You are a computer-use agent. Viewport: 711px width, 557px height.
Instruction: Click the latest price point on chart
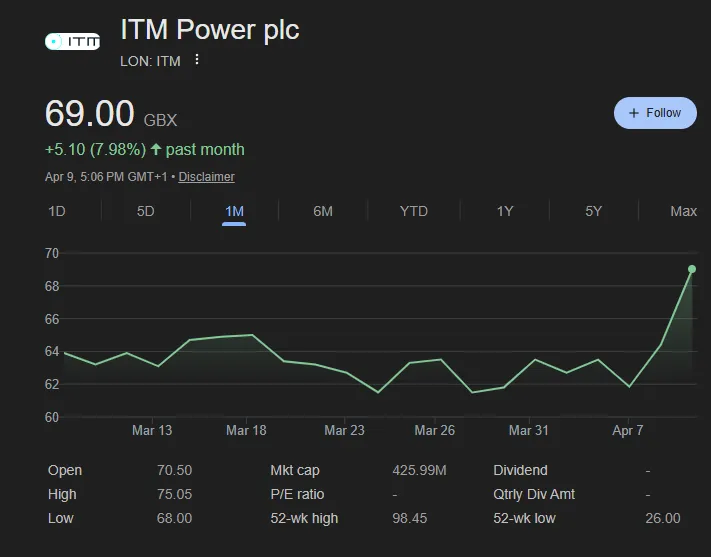coord(692,269)
